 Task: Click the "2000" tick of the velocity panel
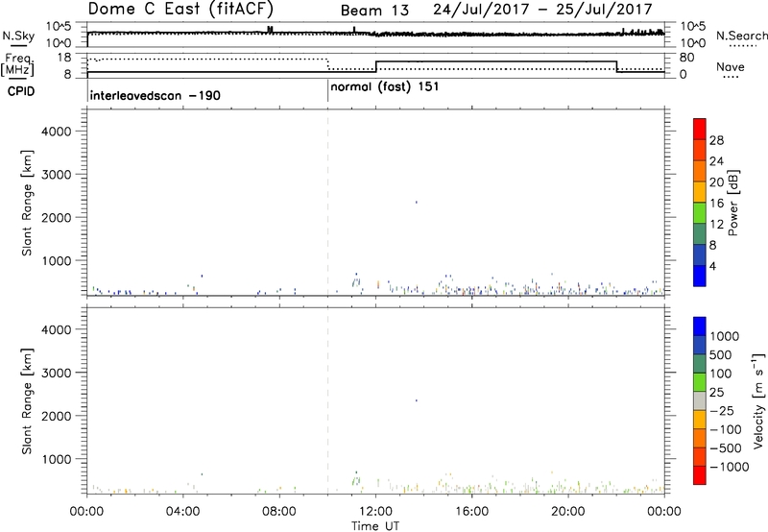56,416
